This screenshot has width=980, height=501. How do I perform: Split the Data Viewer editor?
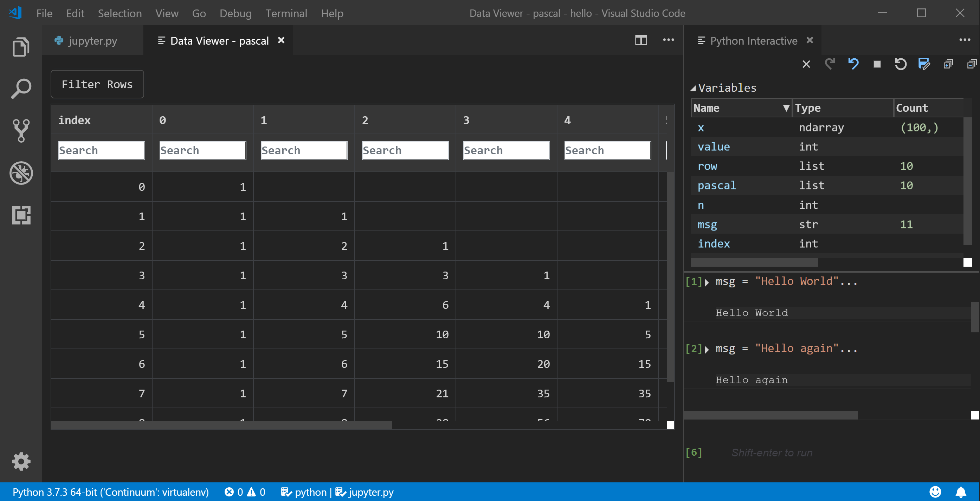point(641,40)
